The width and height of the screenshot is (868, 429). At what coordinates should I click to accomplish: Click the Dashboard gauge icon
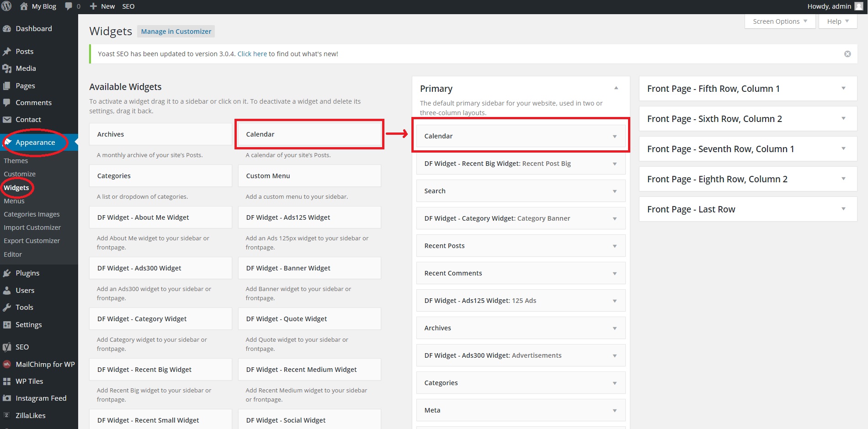7,29
